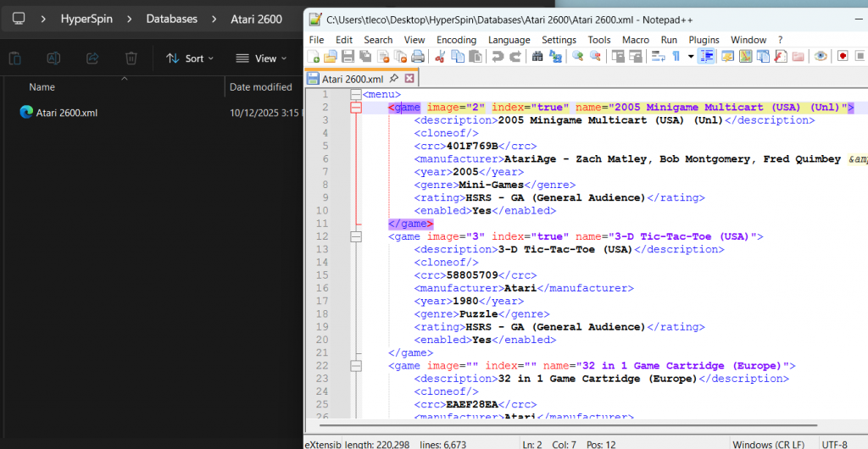Print the document with the printer icon
868x449 pixels.
pyautogui.click(x=417, y=57)
